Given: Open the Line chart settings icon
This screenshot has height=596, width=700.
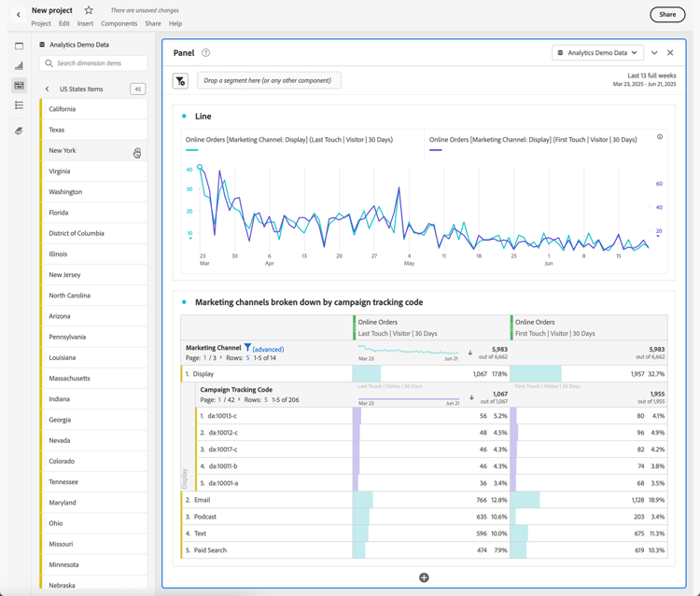Looking at the screenshot, I should coord(660,137).
